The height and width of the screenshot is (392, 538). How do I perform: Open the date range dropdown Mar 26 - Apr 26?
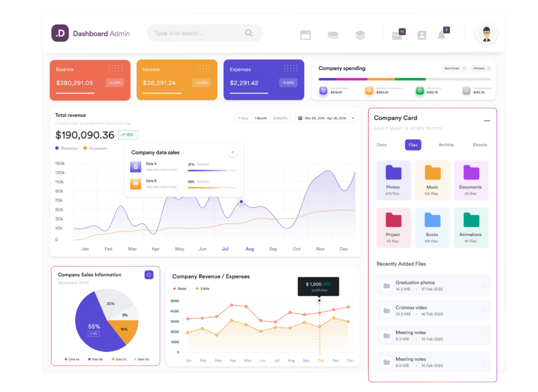click(326, 118)
